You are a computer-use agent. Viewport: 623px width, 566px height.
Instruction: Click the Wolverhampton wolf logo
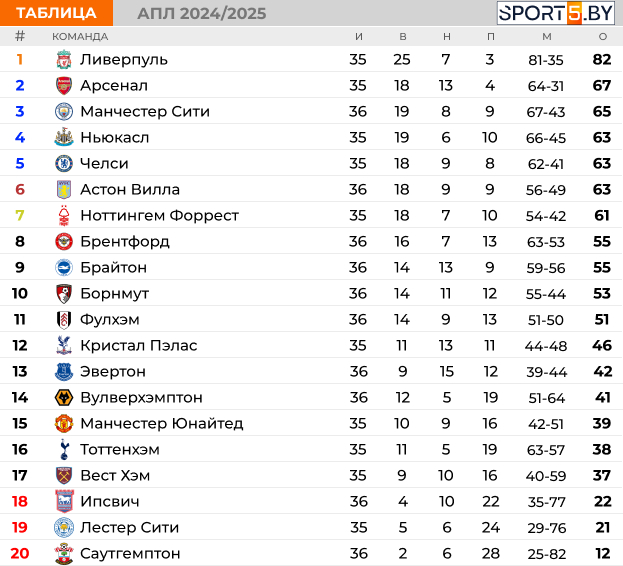[x=64, y=398]
